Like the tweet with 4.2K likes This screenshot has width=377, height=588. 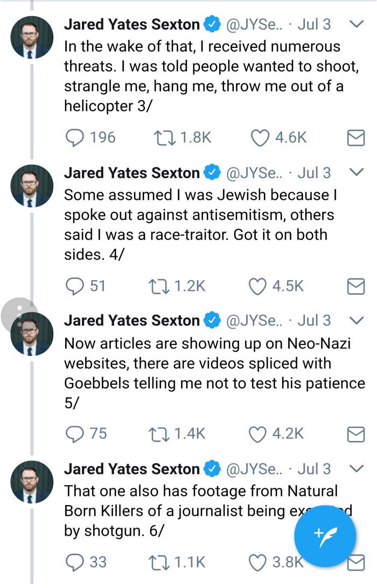pos(258,433)
